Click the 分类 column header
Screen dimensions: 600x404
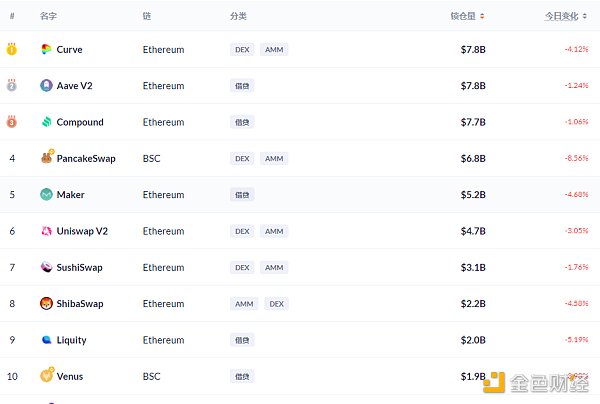tap(238, 16)
